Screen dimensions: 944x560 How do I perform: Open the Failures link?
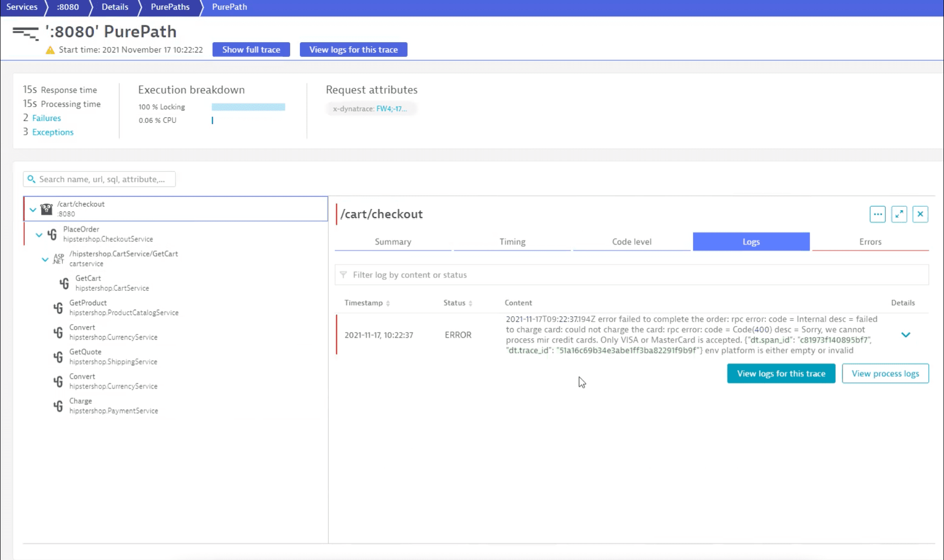pos(47,118)
